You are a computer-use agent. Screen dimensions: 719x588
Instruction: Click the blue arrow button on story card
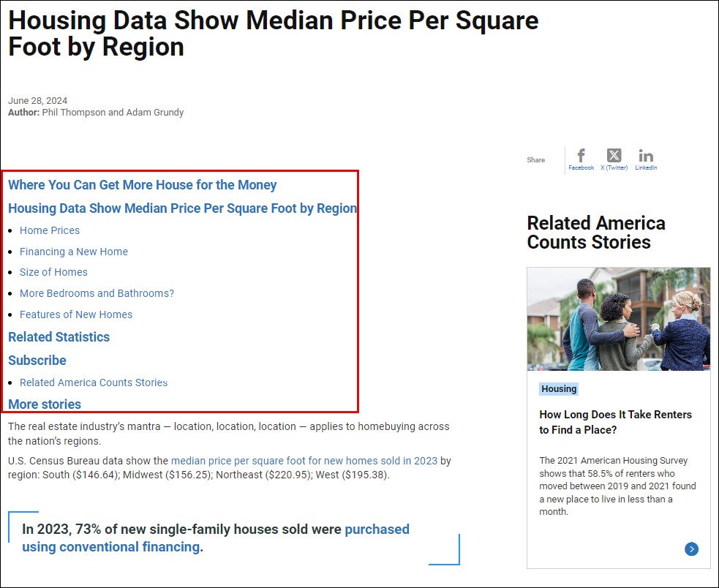[691, 549]
